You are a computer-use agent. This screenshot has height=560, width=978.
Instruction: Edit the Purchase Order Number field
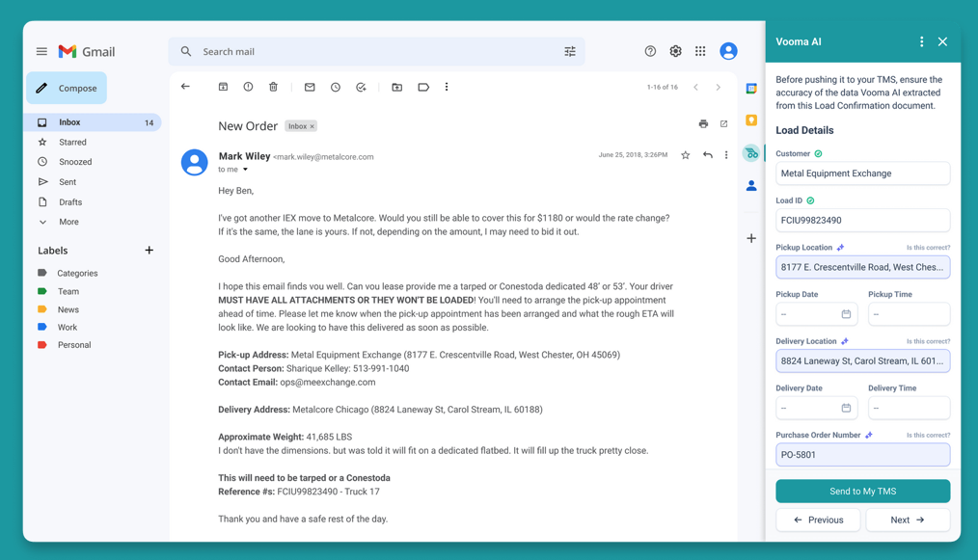tap(862, 455)
